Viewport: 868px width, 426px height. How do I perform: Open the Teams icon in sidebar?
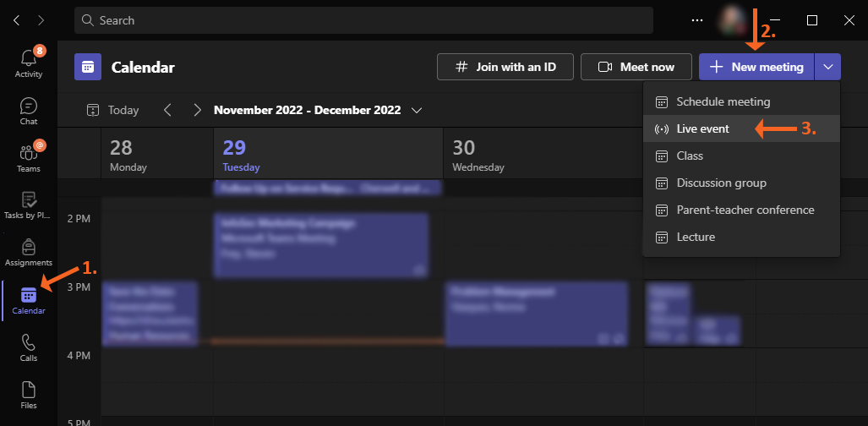[28, 158]
